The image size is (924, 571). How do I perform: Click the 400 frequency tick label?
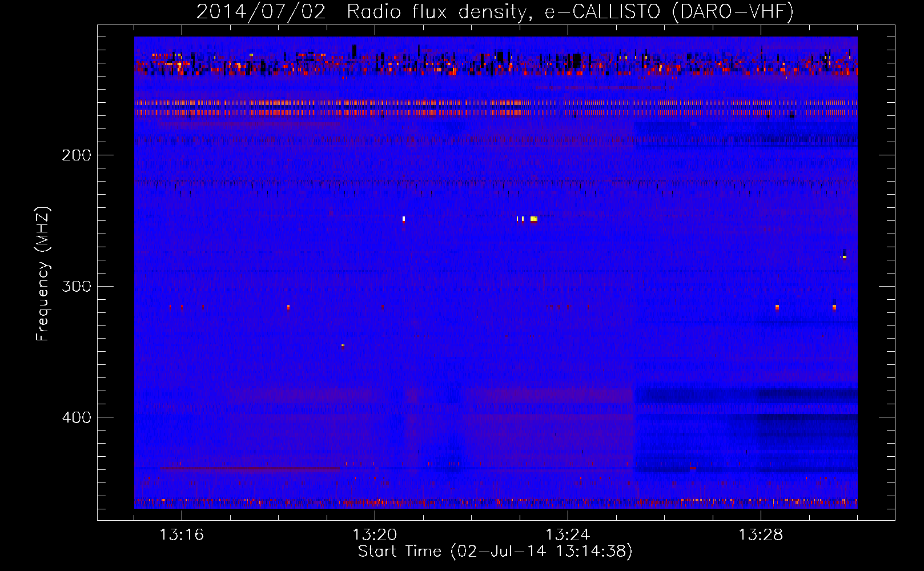(77, 417)
